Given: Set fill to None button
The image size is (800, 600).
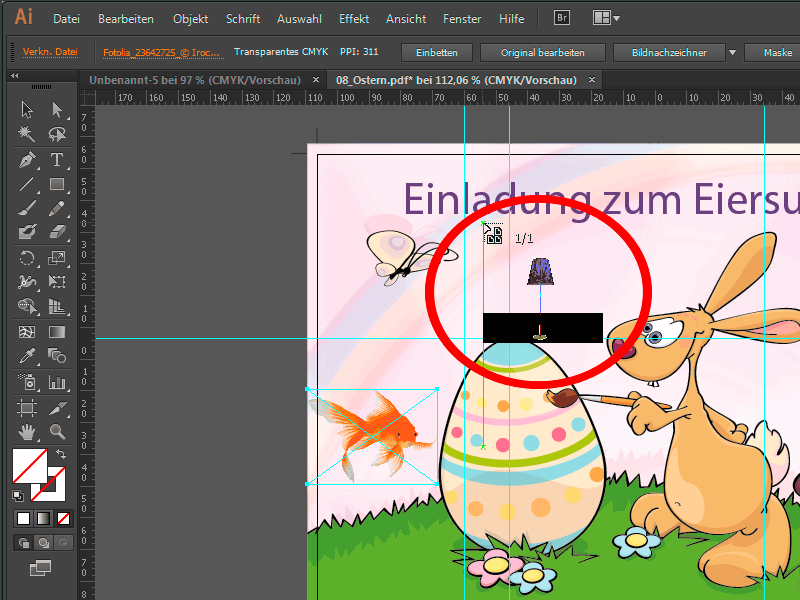Looking at the screenshot, I should coord(63,518).
